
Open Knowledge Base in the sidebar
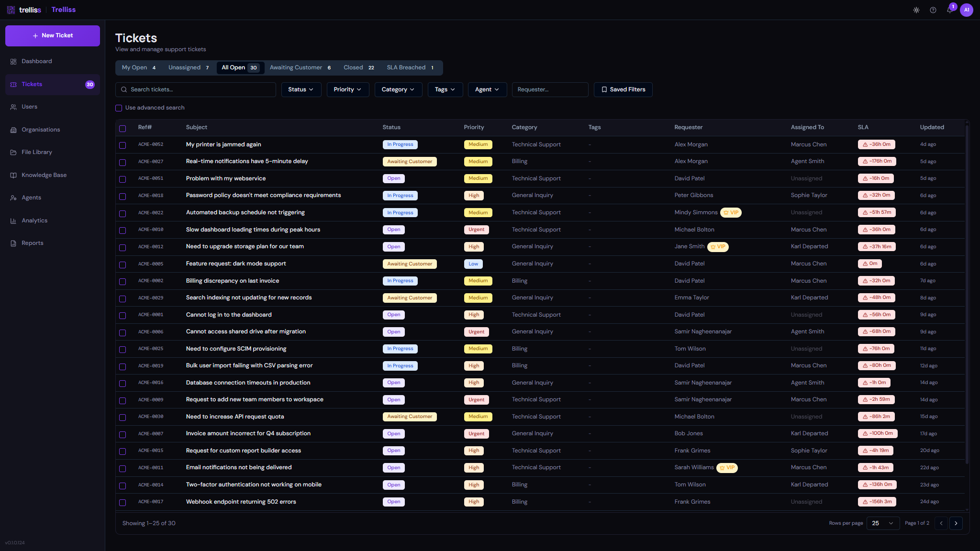44,175
